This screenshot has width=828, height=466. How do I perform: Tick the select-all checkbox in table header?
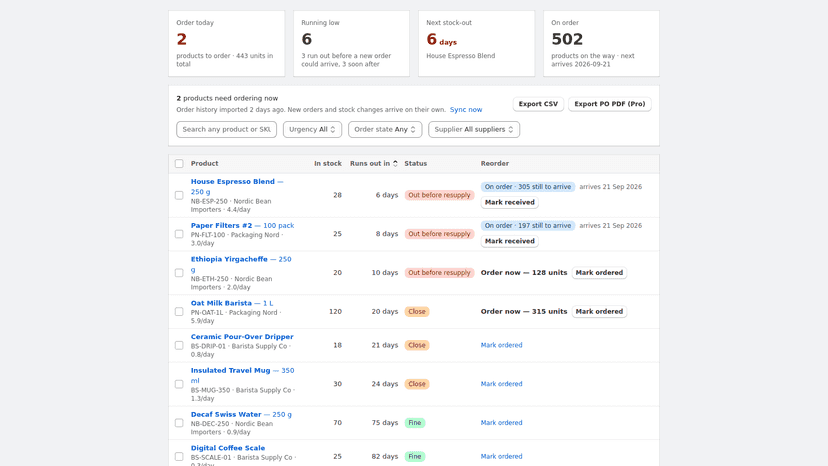179,164
